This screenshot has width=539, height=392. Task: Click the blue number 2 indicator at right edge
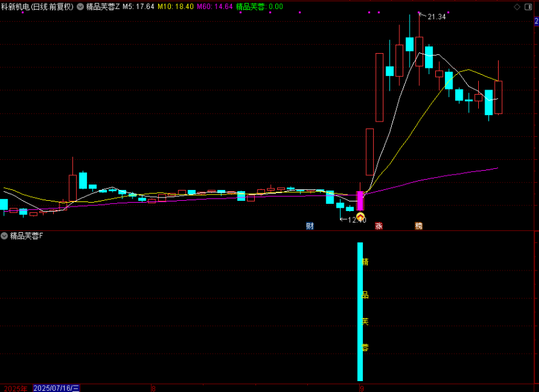click(536, 21)
